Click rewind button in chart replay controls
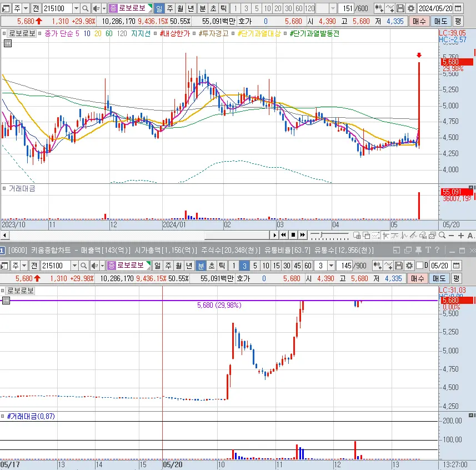The image size is (476, 470). pos(283,234)
